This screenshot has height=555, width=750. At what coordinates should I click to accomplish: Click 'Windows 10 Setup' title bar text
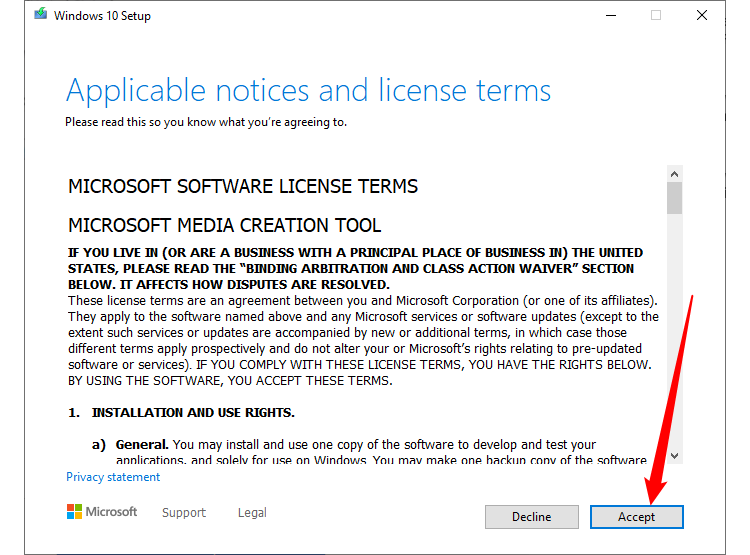102,16
